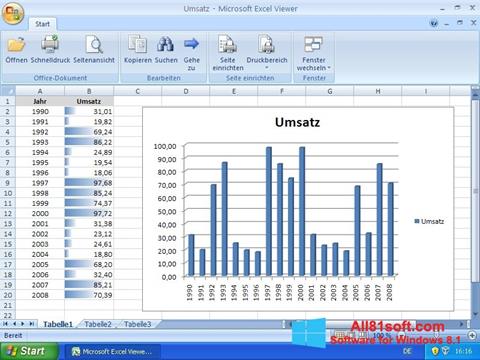This screenshot has height=360, width=480.
Task: Select row 12 header
Action: pos(8,213)
